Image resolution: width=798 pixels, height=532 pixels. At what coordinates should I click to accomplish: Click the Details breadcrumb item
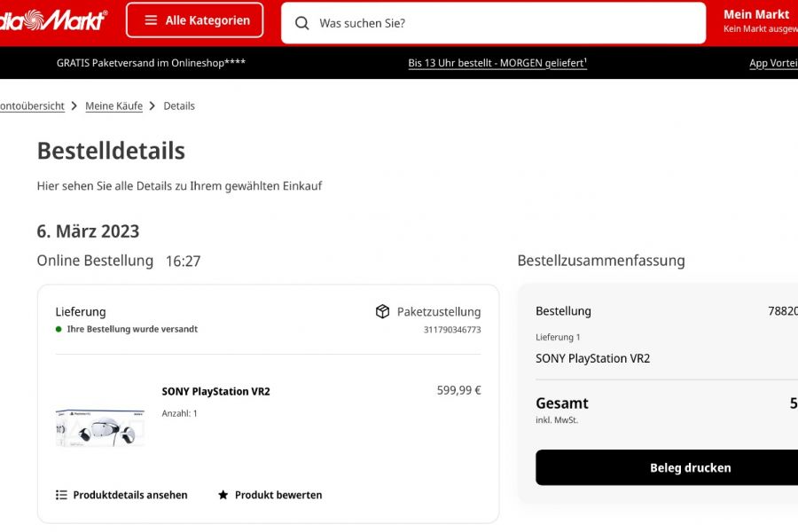coord(179,106)
